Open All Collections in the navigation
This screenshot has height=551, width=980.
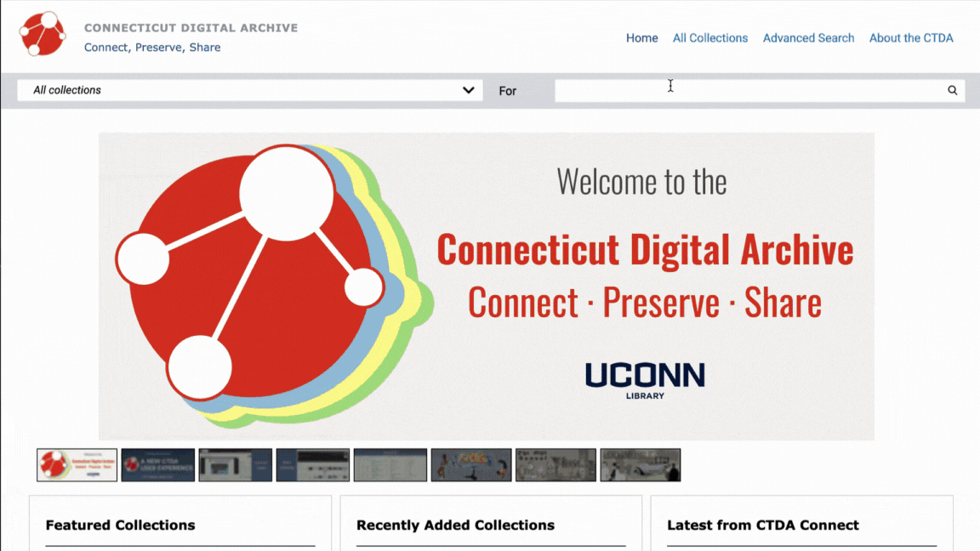[x=710, y=38]
